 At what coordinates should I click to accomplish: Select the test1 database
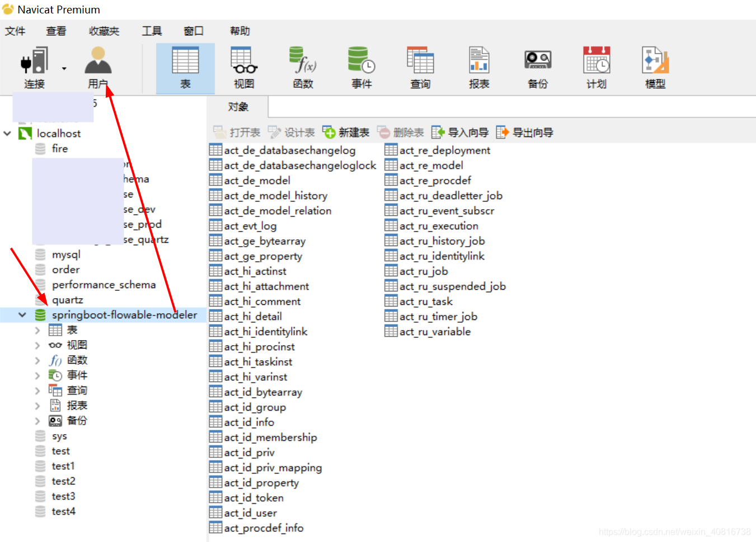(63, 466)
